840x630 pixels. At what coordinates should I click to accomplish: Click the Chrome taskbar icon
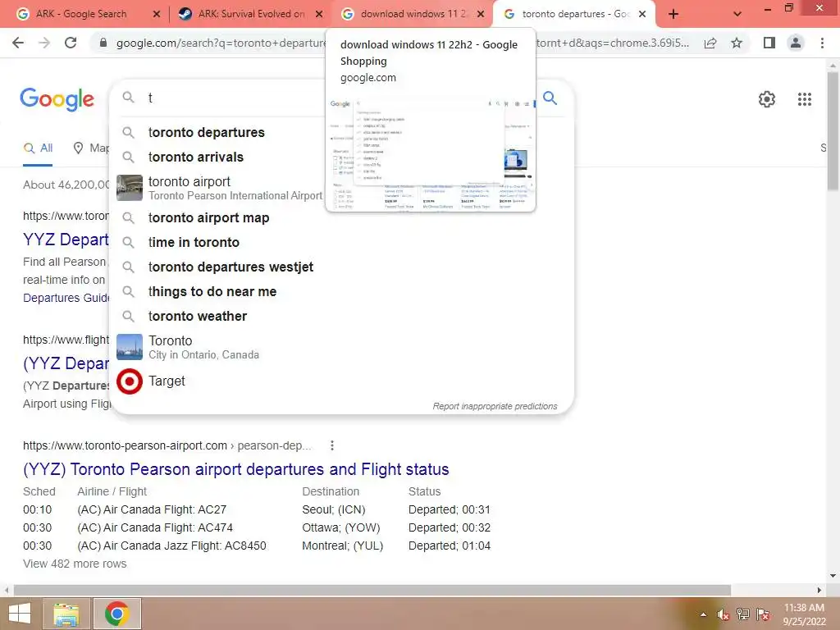(x=117, y=614)
